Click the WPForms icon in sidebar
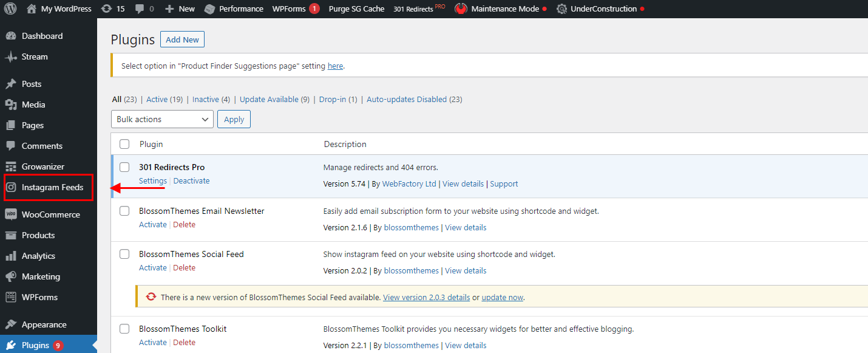868x353 pixels. (11, 297)
